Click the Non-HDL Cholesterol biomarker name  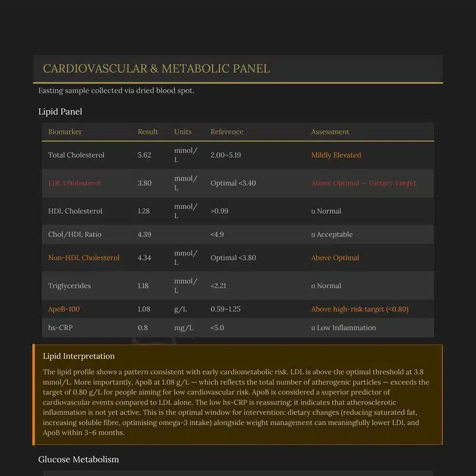tap(84, 258)
